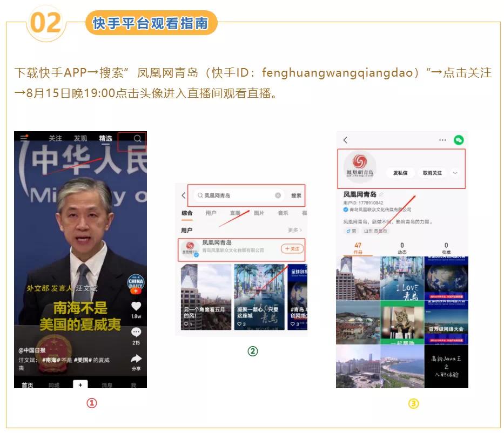Image resolution: width=504 pixels, height=433 pixels.
Task: Switch to 发现 tab in the first screenshot
Action: coord(80,138)
